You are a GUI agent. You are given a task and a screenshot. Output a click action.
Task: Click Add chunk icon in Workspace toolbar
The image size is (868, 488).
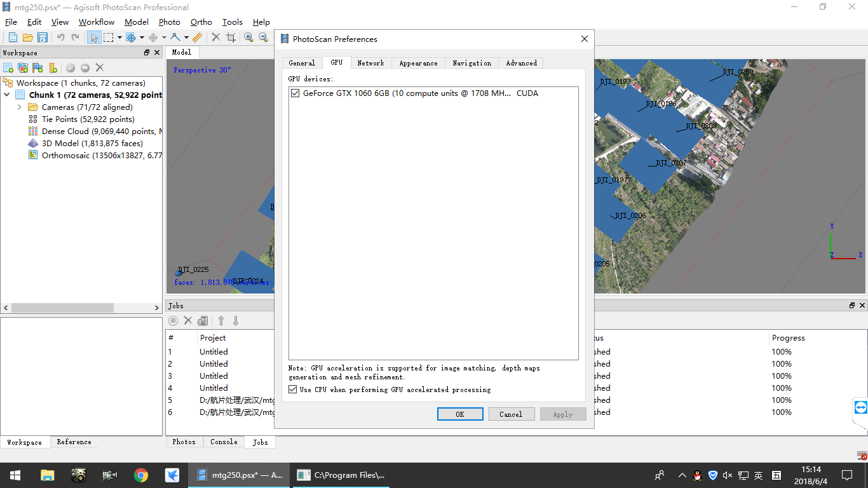[x=8, y=67]
